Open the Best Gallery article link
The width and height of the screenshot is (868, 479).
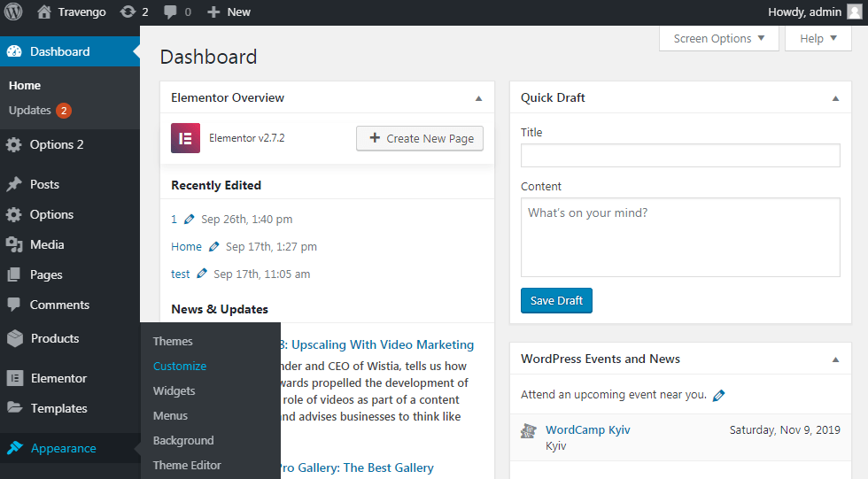357,467
